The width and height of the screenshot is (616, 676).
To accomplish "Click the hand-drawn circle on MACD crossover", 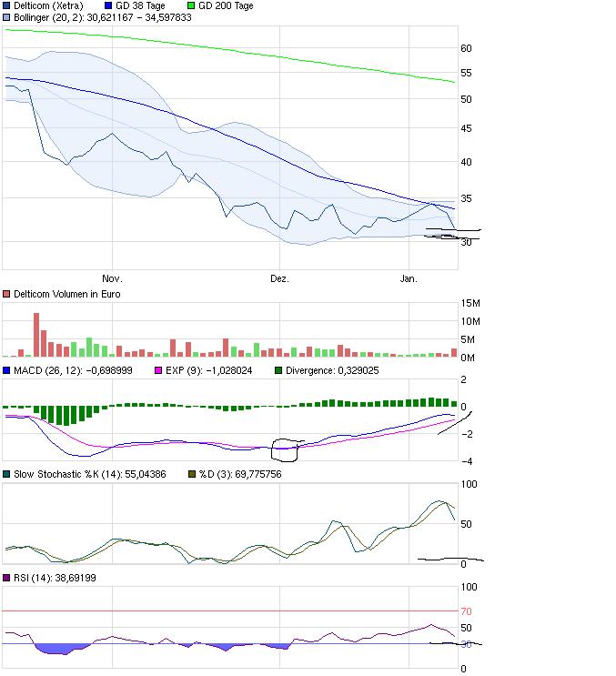I will pos(288,449).
